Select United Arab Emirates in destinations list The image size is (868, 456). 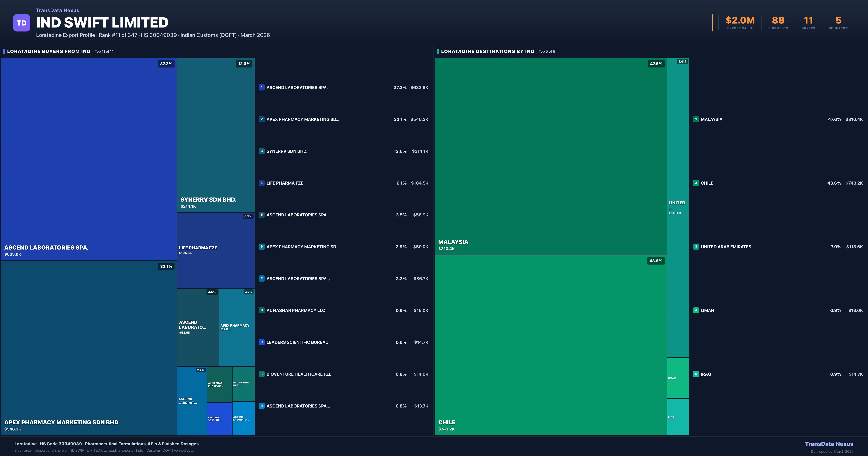726,247
